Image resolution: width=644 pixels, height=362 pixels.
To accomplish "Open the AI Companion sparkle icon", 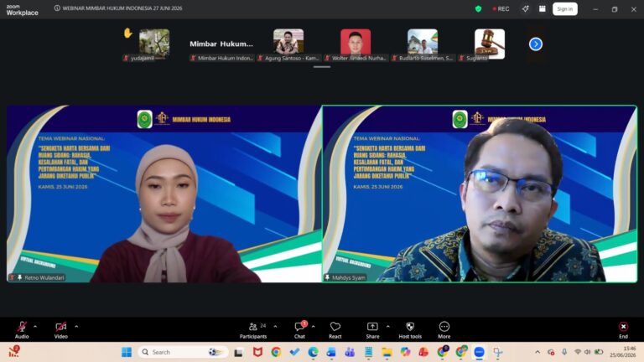I will click(525, 8).
